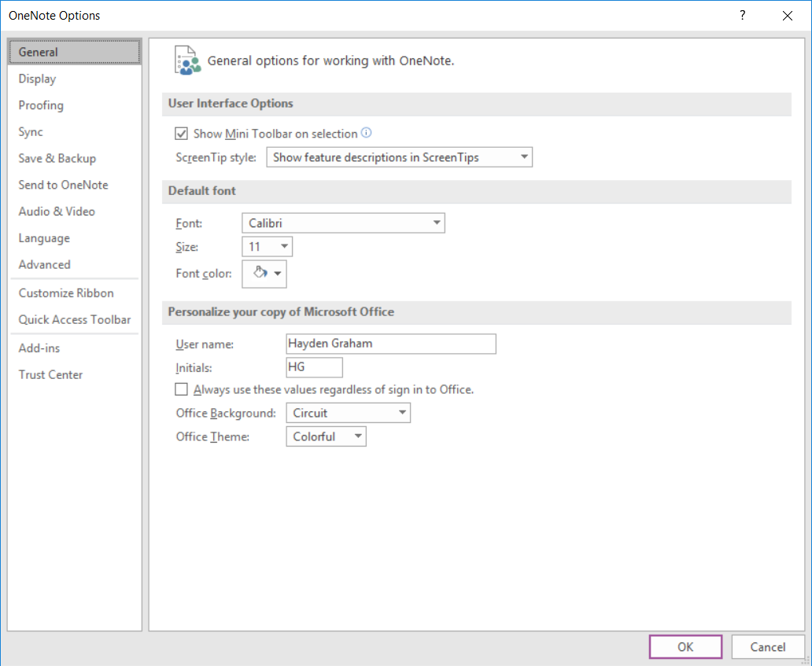Viewport: 812px width, 666px height.
Task: Open the Audio & Video category
Action: 75,212
